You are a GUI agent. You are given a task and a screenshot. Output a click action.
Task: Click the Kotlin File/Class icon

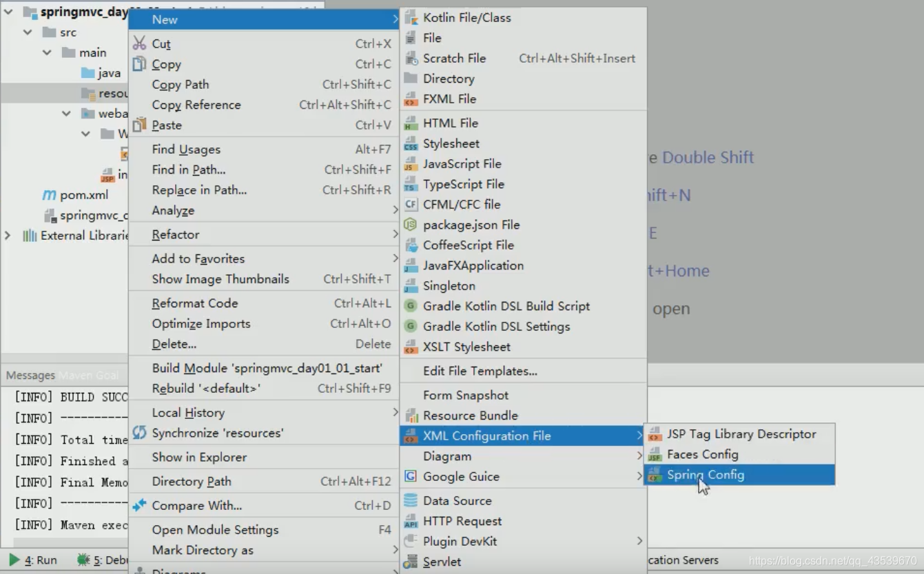tap(411, 18)
